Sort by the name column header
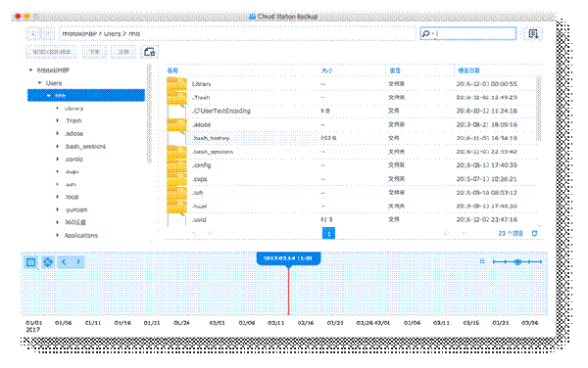This screenshot has width=588, height=368. tap(172, 70)
